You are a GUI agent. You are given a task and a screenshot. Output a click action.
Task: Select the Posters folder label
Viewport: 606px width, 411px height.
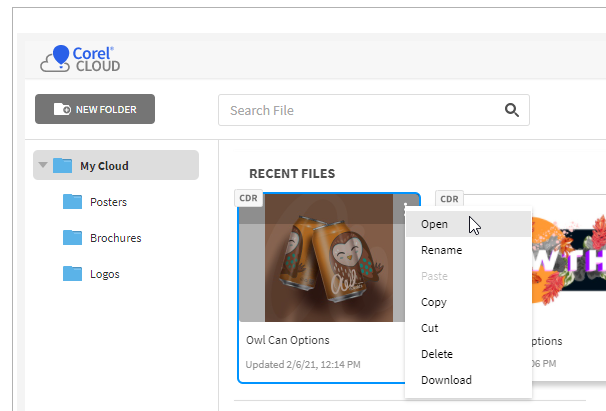click(108, 202)
